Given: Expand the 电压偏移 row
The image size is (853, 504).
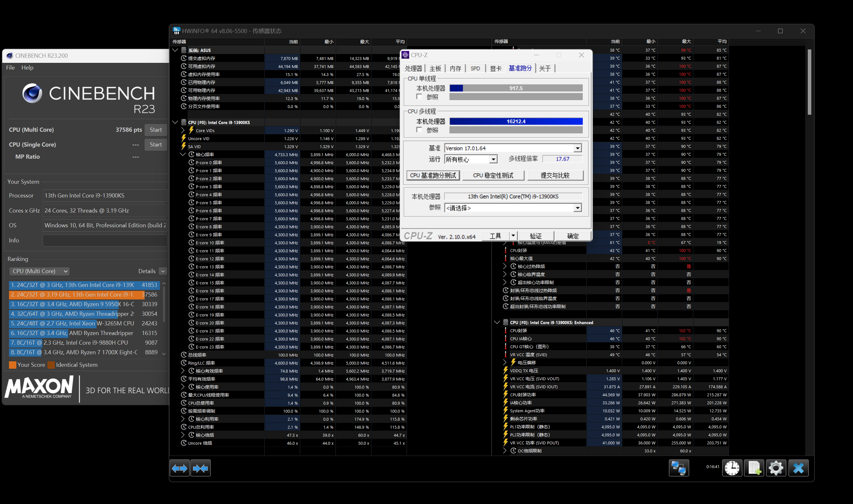Looking at the screenshot, I should [x=505, y=363].
